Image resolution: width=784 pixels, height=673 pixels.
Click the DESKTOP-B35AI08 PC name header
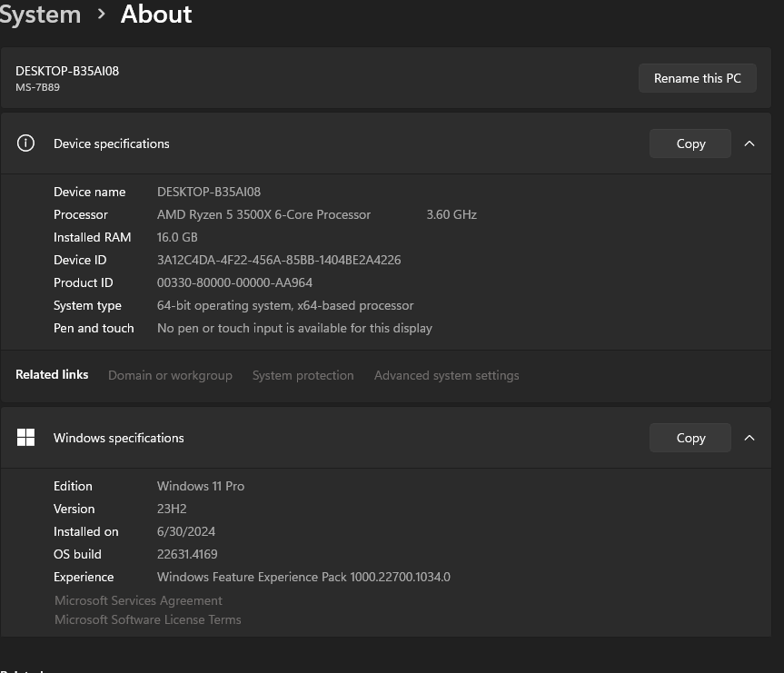pos(67,71)
